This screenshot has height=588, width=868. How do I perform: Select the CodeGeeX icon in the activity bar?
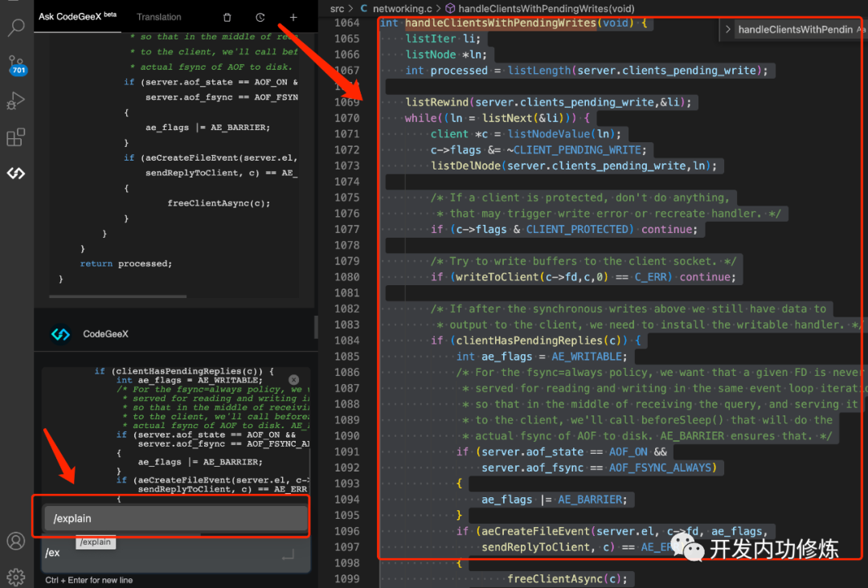pyautogui.click(x=15, y=174)
